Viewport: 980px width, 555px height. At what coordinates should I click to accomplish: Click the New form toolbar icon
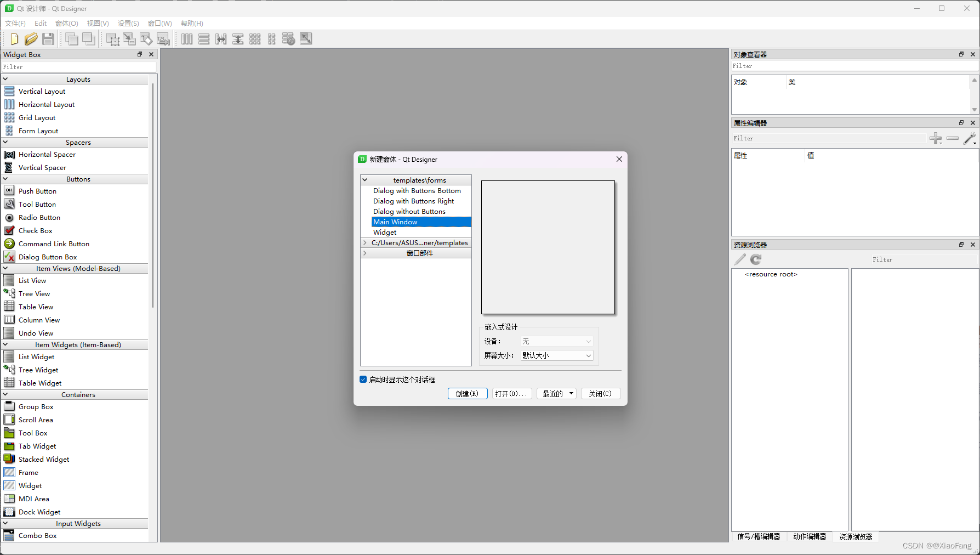pos(14,39)
